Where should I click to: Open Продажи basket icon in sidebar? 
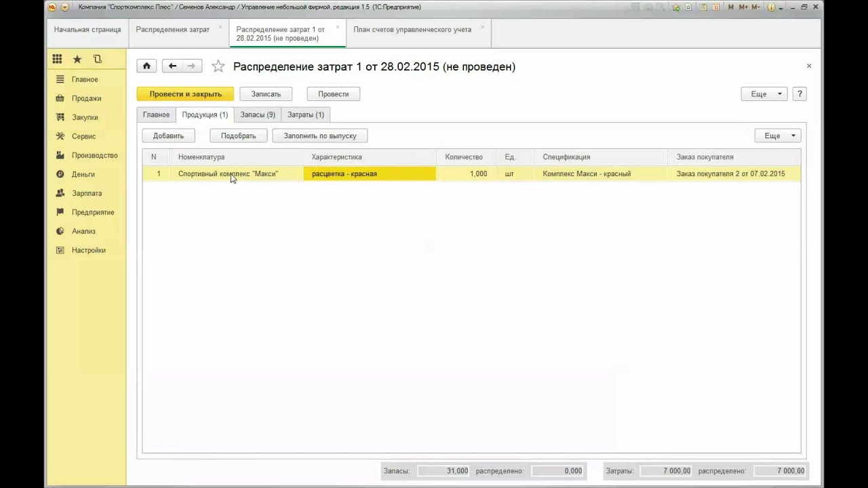[x=60, y=98]
